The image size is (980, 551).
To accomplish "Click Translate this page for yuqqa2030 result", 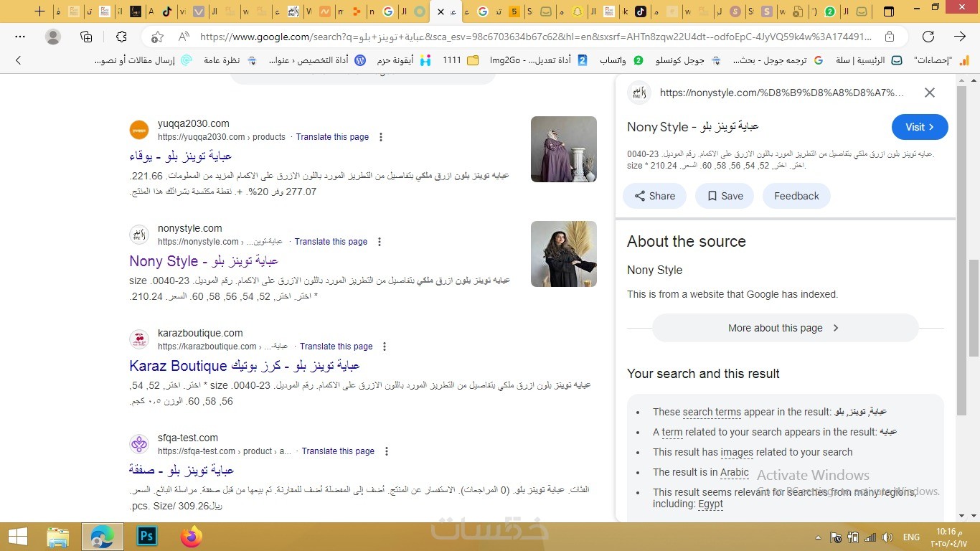I will (x=332, y=137).
